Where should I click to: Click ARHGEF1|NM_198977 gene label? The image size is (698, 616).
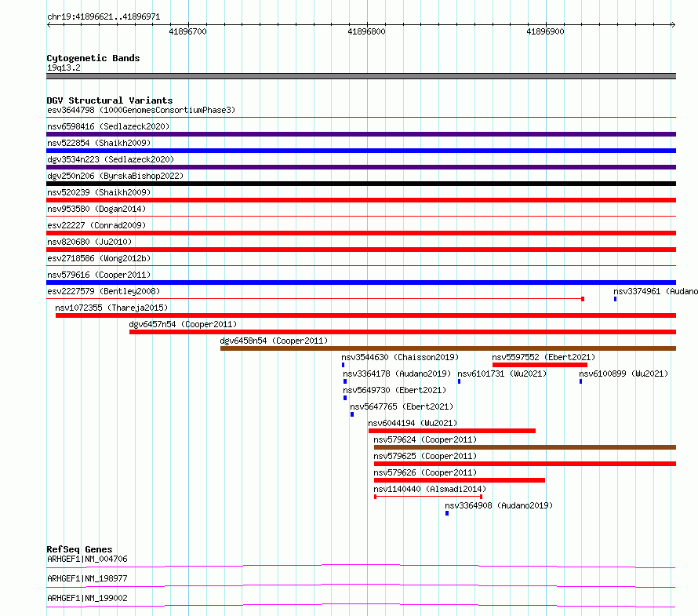(x=87, y=578)
